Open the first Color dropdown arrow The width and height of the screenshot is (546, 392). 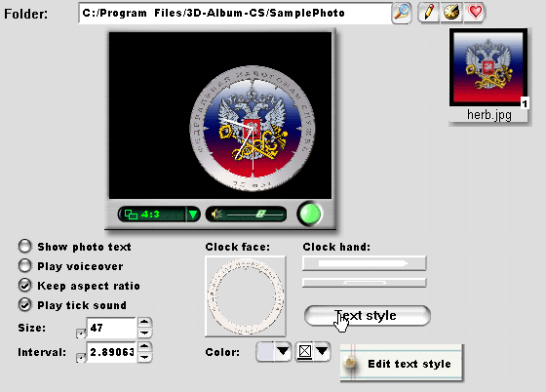283,352
